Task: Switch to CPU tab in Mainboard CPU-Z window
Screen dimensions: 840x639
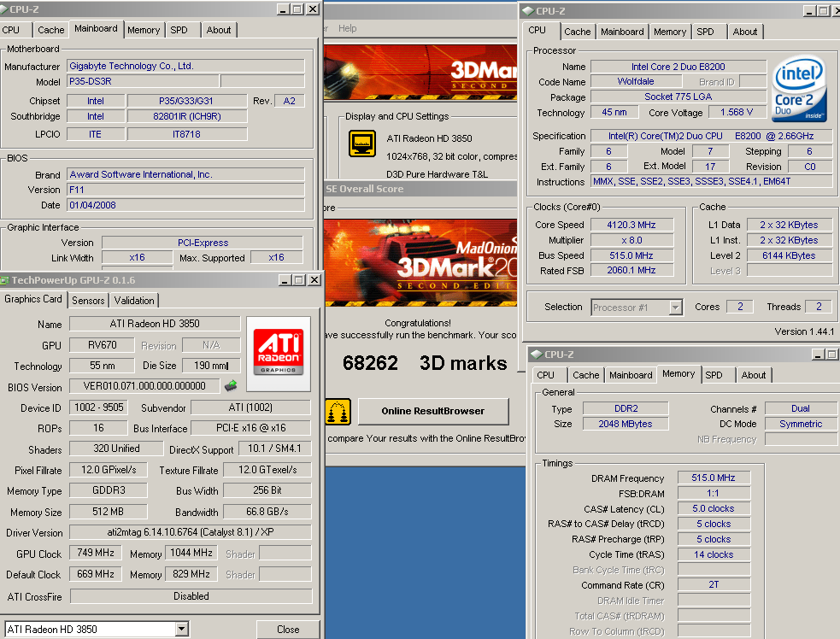Action: point(11,30)
